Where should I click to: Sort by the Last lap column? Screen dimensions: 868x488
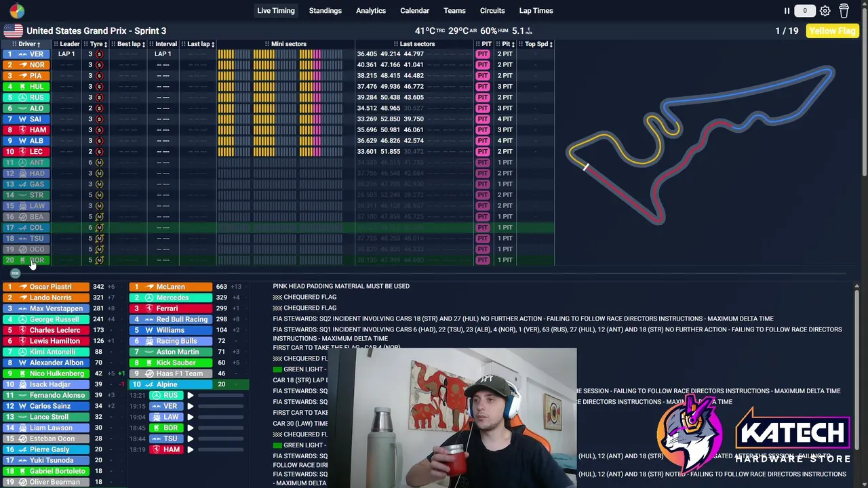199,44
